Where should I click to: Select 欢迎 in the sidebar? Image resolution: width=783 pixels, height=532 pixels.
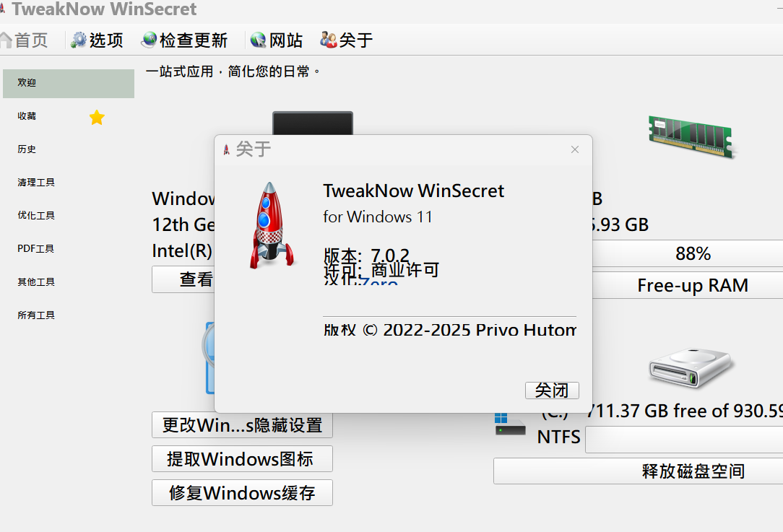coord(69,83)
